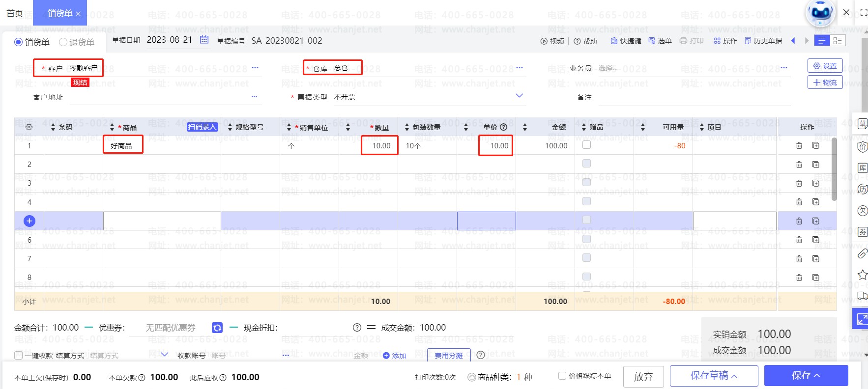Open the 客户 selector ellipsis
Screen dimensions: 868x389
(x=255, y=68)
